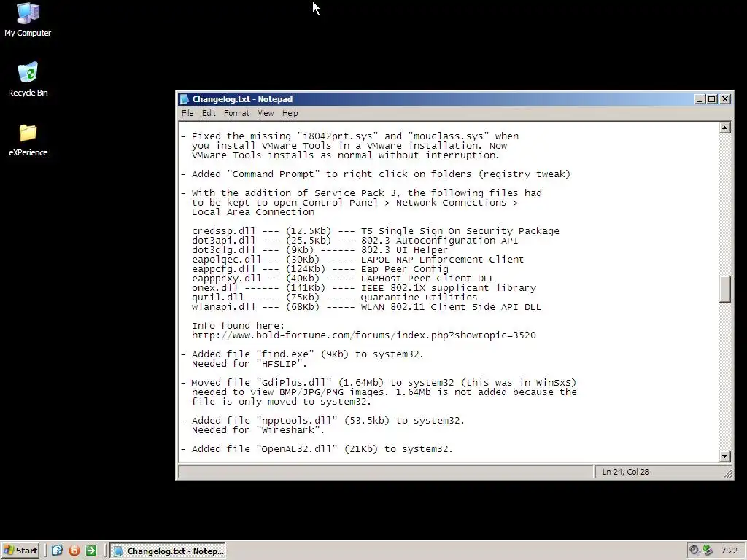747x560 pixels.
Task: Open the My Computer desktop icon
Action: [x=28, y=19]
